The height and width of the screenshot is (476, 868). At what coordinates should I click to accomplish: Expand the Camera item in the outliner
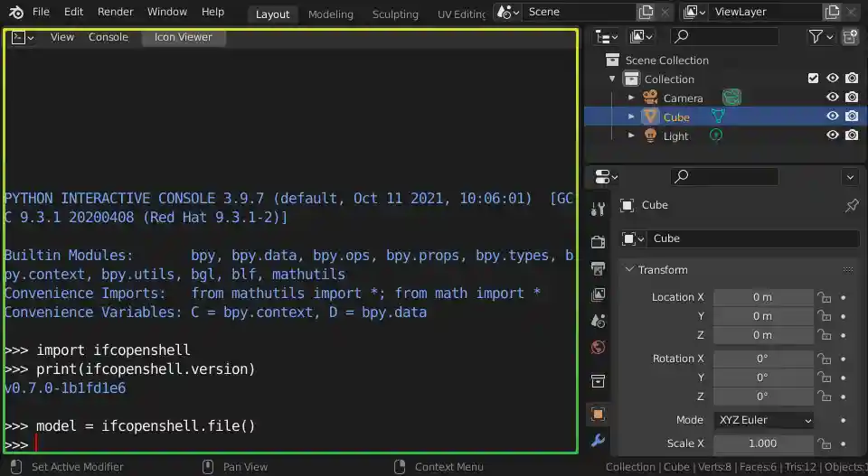631,98
